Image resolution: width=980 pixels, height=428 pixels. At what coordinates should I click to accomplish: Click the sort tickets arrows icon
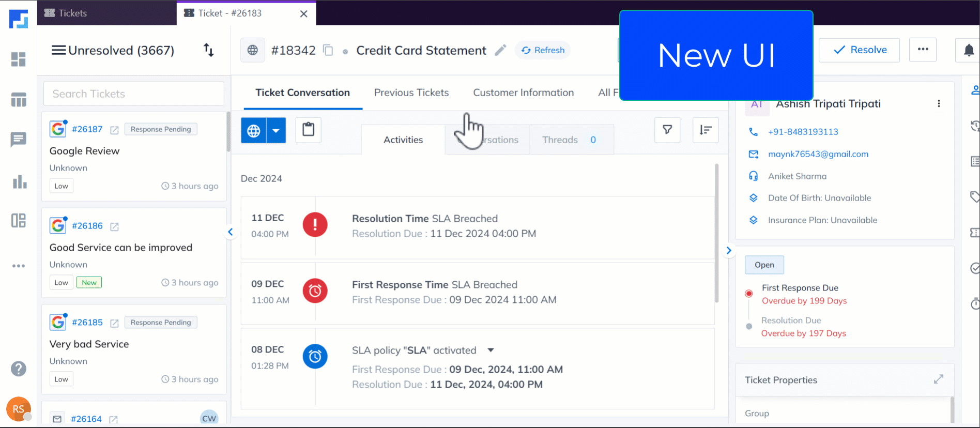[x=208, y=50]
